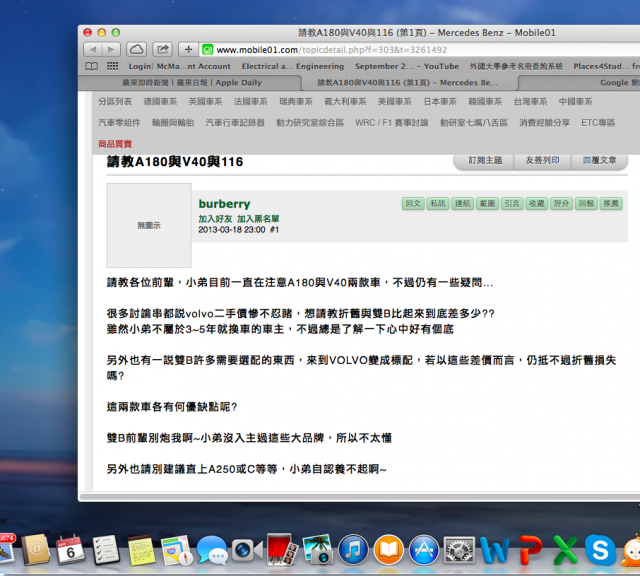
Task: Open September 2... - YouTube bookmark
Action: [x=407, y=66]
